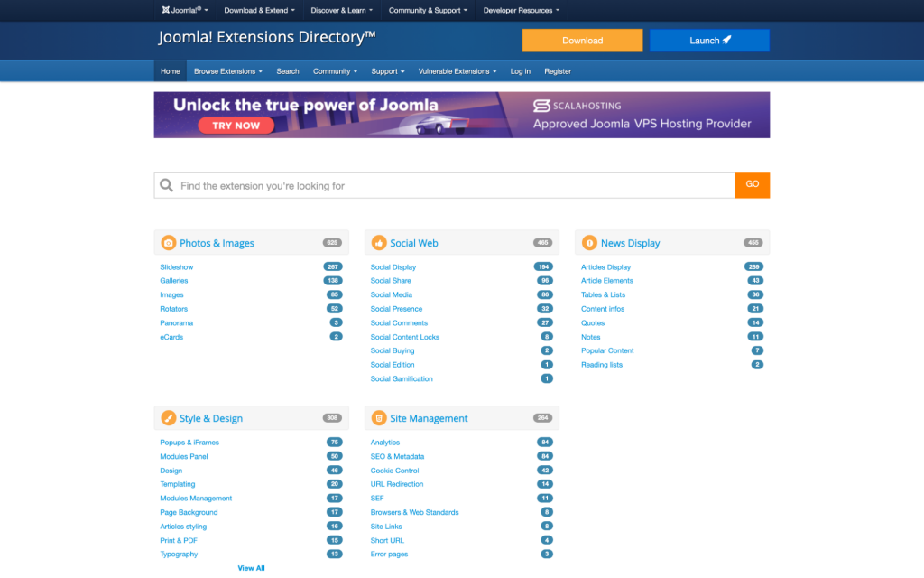
Task: Open the Developer Resources dropdown
Action: [522, 10]
